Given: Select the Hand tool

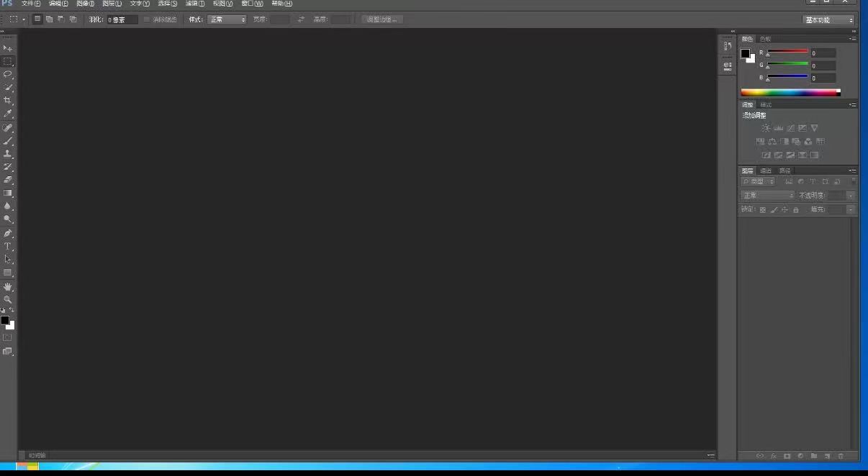Looking at the screenshot, I should 8,286.
